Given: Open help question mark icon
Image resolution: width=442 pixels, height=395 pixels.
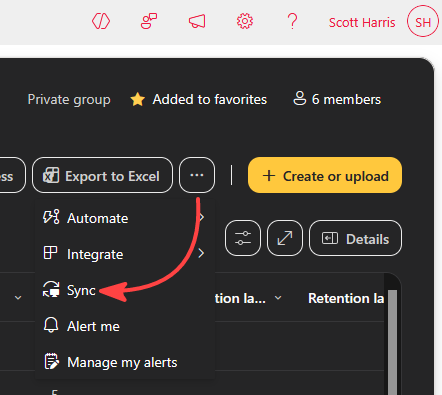Looking at the screenshot, I should pyautogui.click(x=292, y=21).
